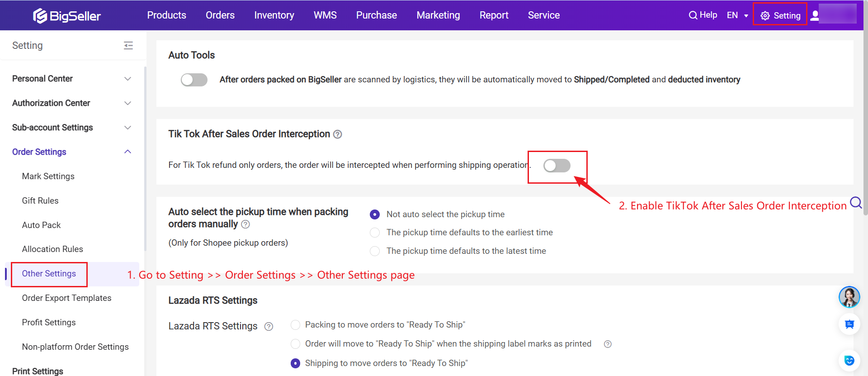Click the Setting gear icon
The width and height of the screenshot is (868, 376).
tap(765, 16)
